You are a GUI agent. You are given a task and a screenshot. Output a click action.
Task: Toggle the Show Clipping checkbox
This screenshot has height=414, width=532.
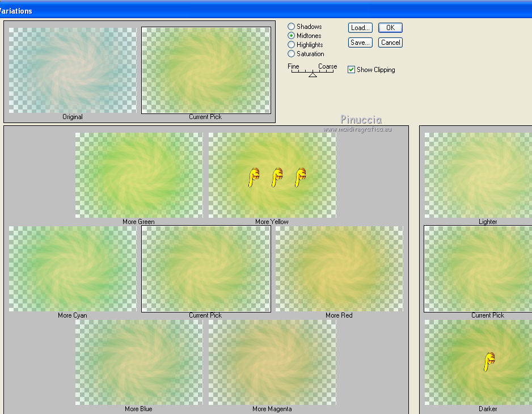coord(351,70)
